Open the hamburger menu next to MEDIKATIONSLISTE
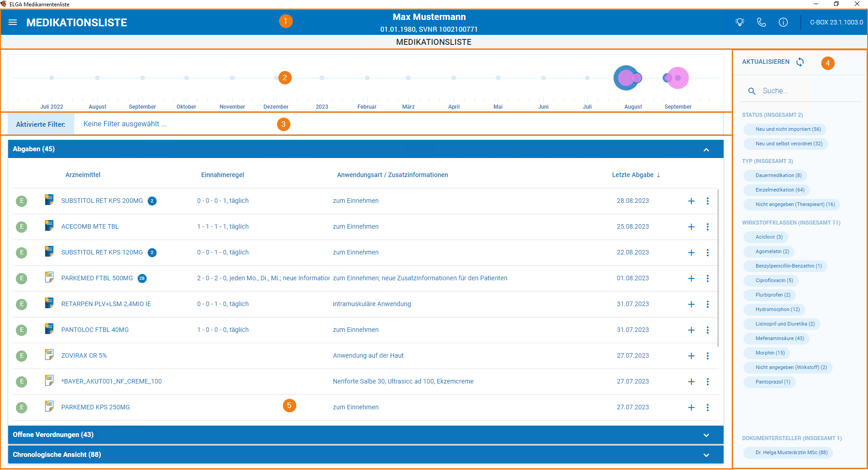868x470 pixels. coord(13,22)
